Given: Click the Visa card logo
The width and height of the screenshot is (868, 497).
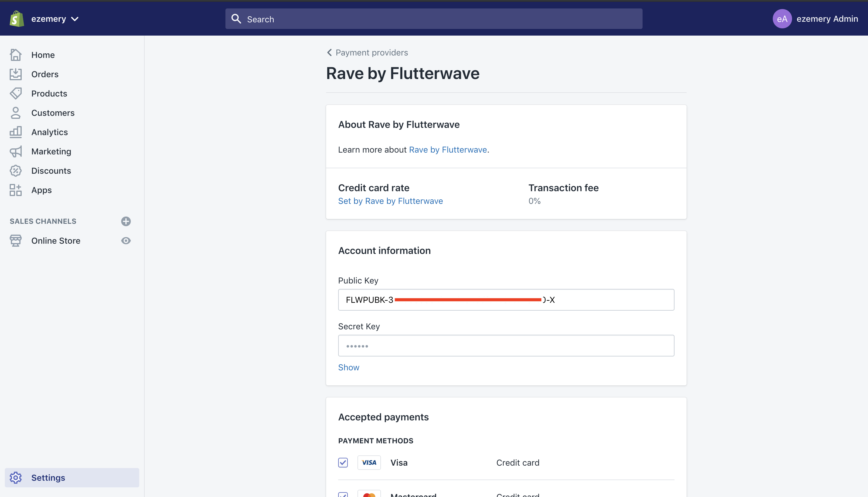Looking at the screenshot, I should coord(369,463).
